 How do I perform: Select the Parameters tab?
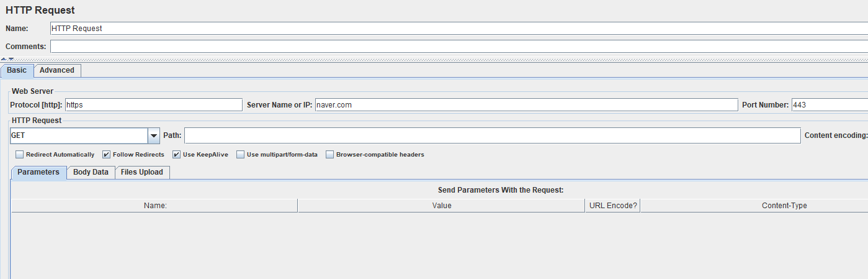(x=38, y=172)
